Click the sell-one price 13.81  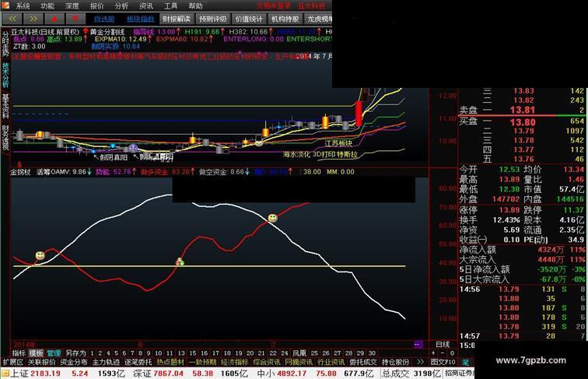[523, 110]
